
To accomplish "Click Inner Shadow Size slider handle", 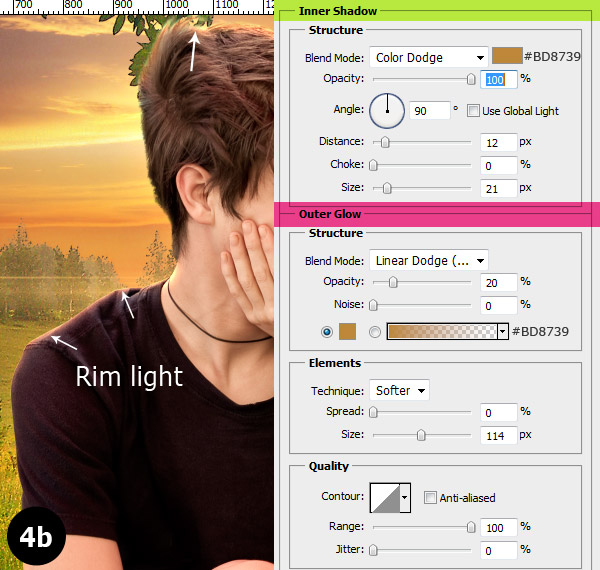I will (387, 188).
